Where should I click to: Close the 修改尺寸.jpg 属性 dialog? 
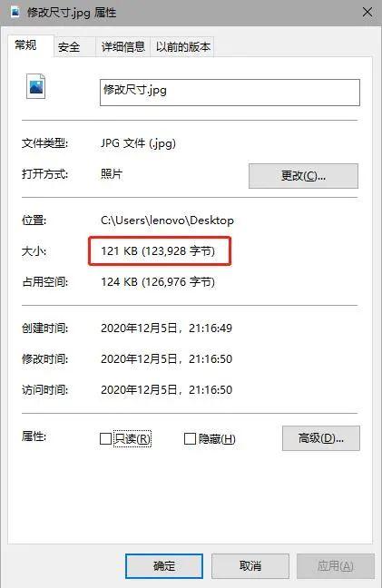point(367,12)
